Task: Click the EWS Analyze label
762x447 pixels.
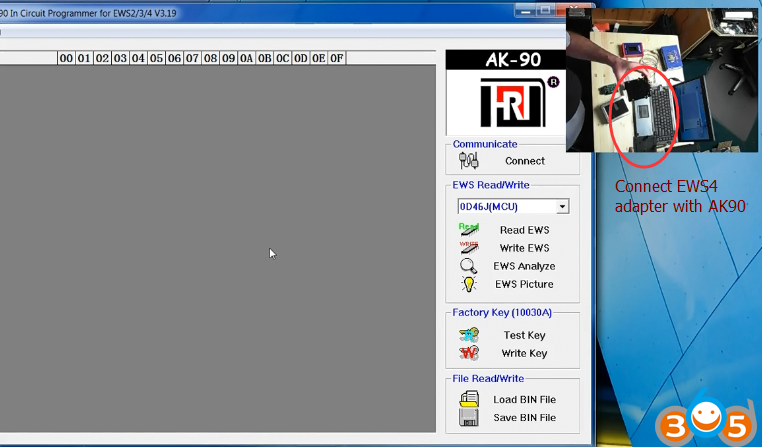Action: [x=524, y=266]
